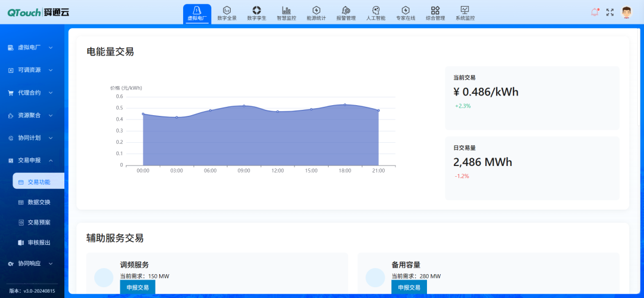Click the QTouch 舜通云 logo
Viewport: 644px width, 298px height.
point(38,13)
